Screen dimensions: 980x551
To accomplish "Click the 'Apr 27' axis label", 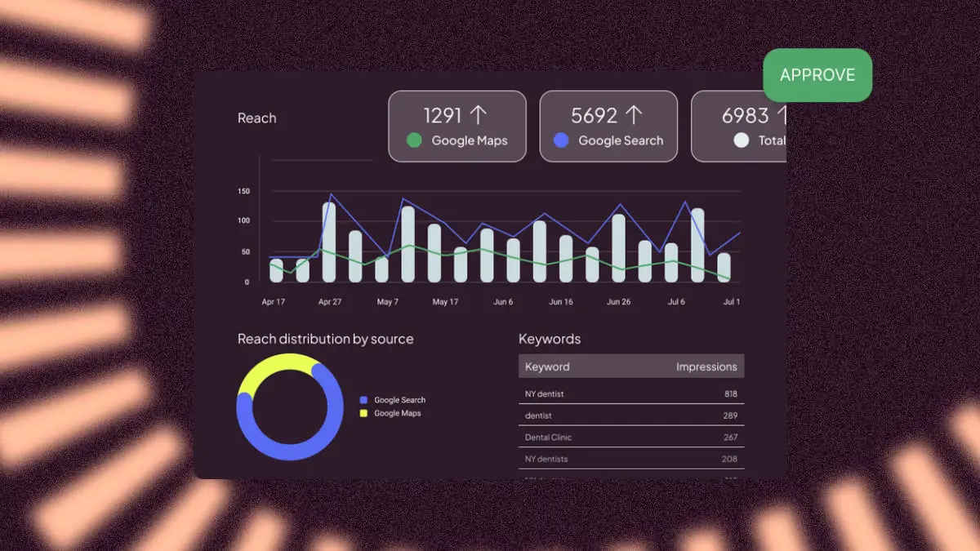I will tap(330, 302).
